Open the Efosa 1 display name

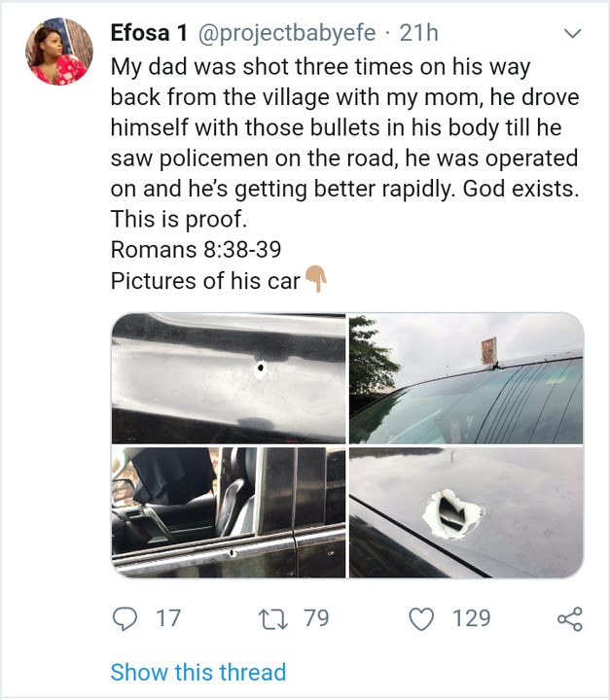[x=149, y=33]
